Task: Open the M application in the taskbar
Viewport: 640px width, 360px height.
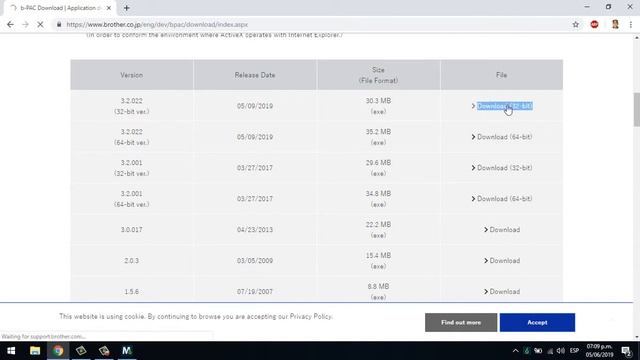Action: click(x=127, y=351)
